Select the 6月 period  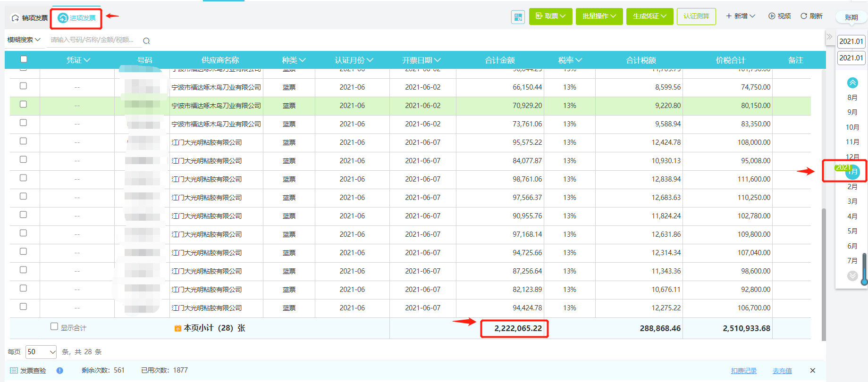852,246
